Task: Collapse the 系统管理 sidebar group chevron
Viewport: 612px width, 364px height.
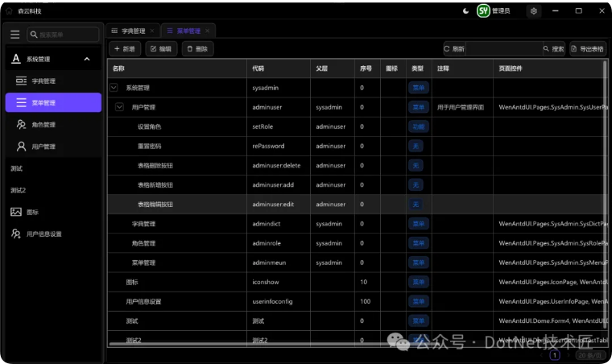Action: pyautogui.click(x=87, y=60)
